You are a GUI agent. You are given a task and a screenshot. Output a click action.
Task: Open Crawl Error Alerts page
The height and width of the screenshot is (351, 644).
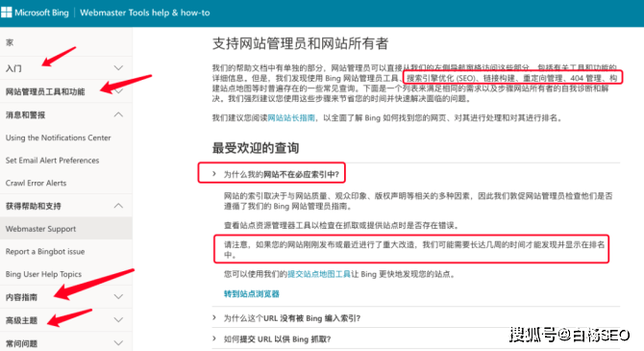coord(36,183)
